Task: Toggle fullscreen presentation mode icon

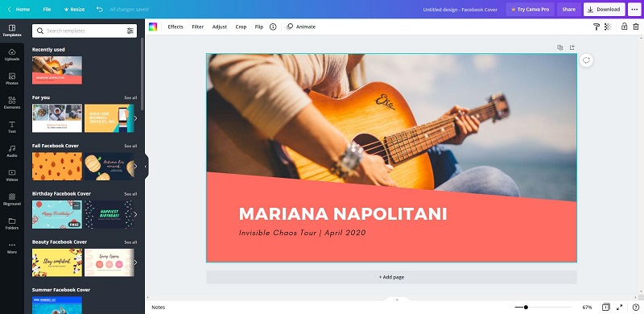Action: pos(619,307)
